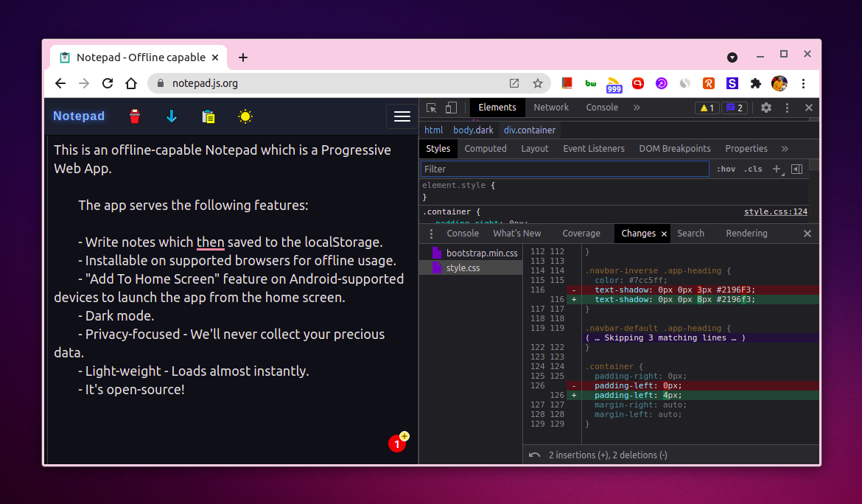Activate the inspect element picker tool
Screen dimensions: 862x504
(x=432, y=108)
